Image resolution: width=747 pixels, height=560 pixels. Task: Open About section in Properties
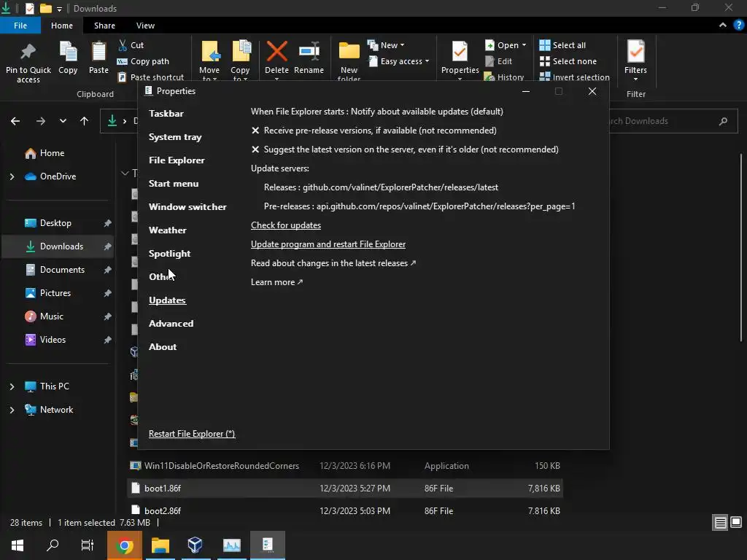tap(163, 346)
